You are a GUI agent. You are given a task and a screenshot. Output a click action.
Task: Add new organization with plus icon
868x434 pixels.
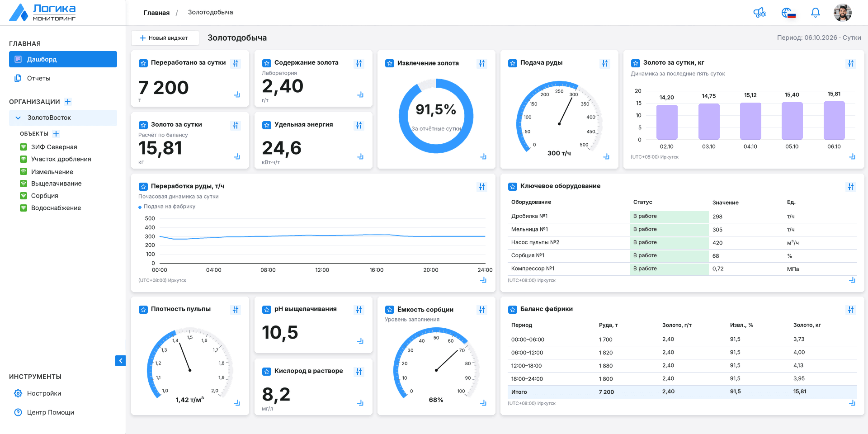point(68,102)
